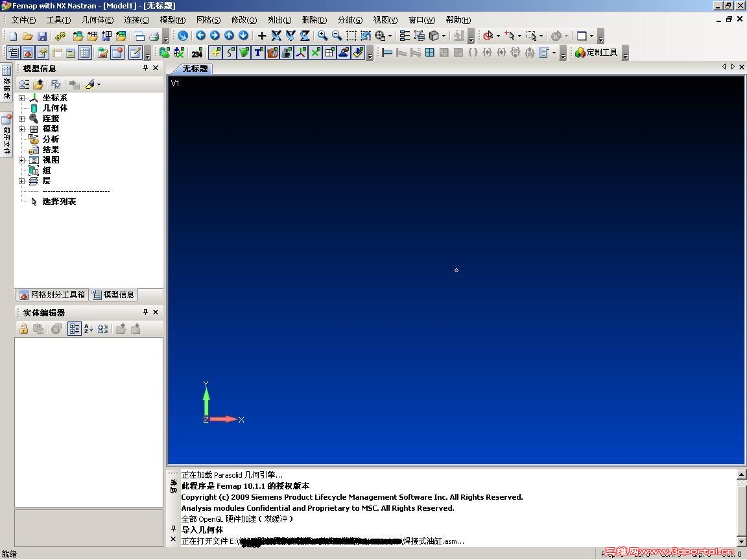Zoom in with the magnifier plus icon
Image resolution: width=747 pixels, height=560 pixels.
(x=322, y=36)
